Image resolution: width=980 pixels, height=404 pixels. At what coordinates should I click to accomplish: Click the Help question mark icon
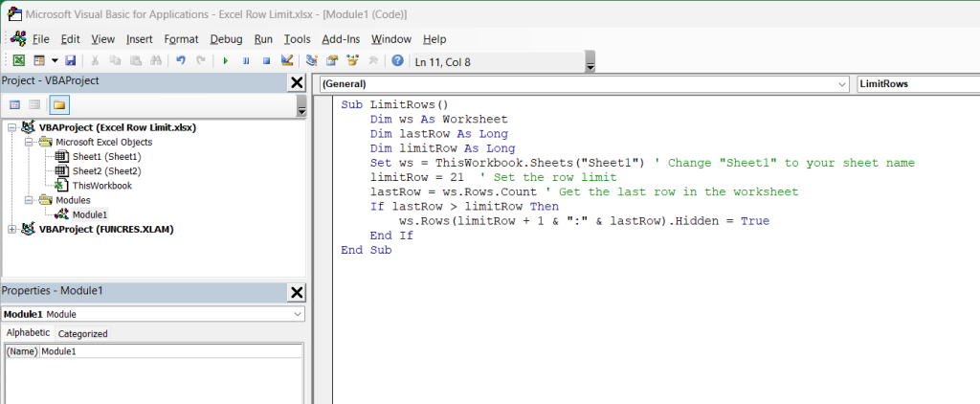pyautogui.click(x=397, y=60)
